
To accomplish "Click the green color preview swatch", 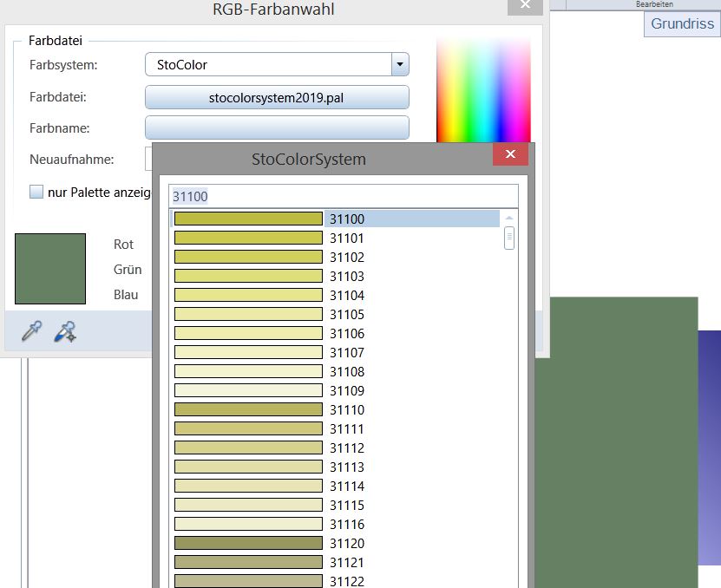I will (x=50, y=269).
